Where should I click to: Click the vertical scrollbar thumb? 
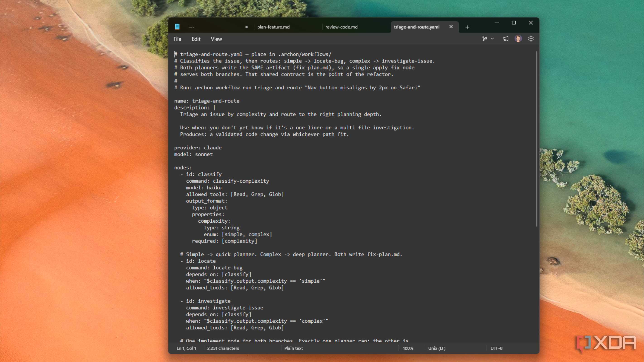point(536,139)
